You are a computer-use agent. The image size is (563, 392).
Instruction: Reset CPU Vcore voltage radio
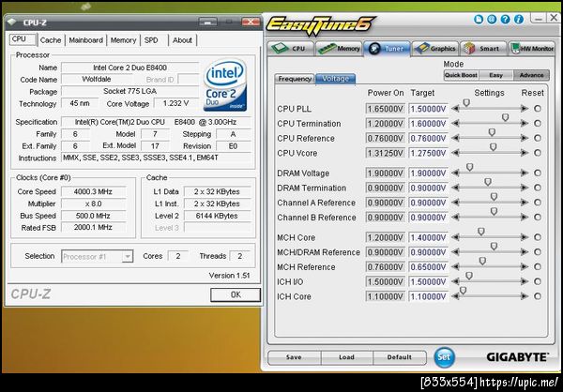(x=538, y=153)
